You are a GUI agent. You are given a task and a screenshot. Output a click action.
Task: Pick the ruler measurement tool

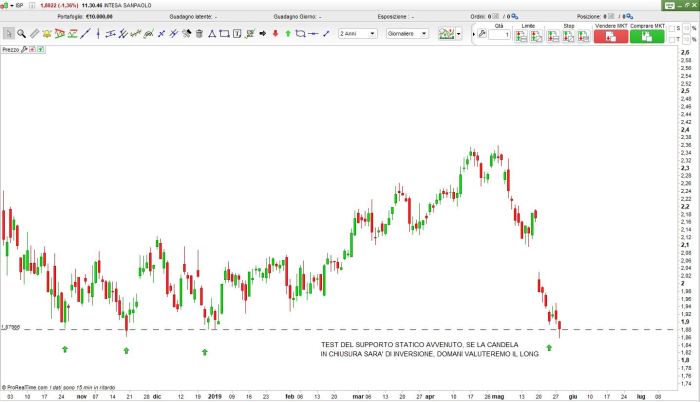34,33
